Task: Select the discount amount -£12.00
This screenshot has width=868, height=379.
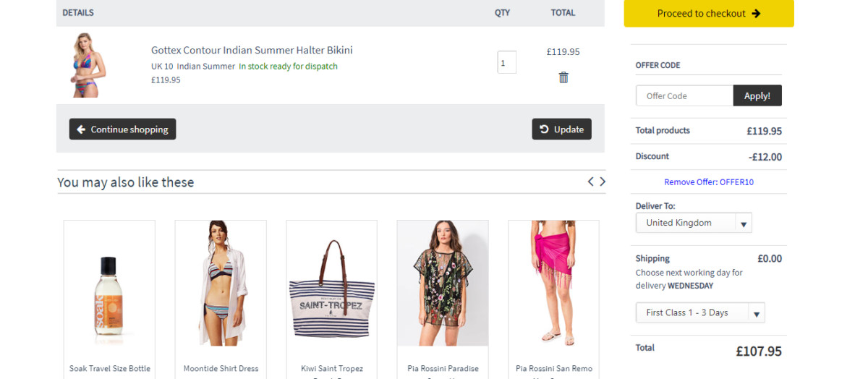Action: pyautogui.click(x=765, y=157)
